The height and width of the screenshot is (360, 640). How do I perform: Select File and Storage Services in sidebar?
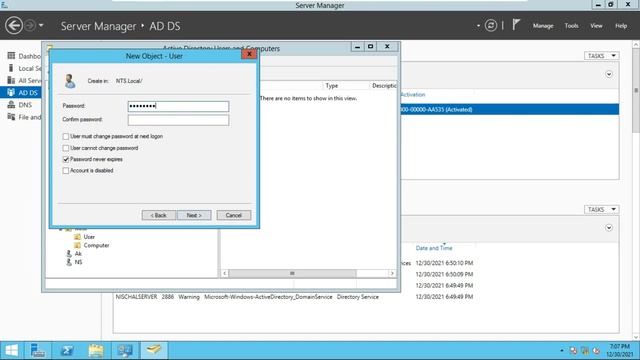pyautogui.click(x=24, y=117)
